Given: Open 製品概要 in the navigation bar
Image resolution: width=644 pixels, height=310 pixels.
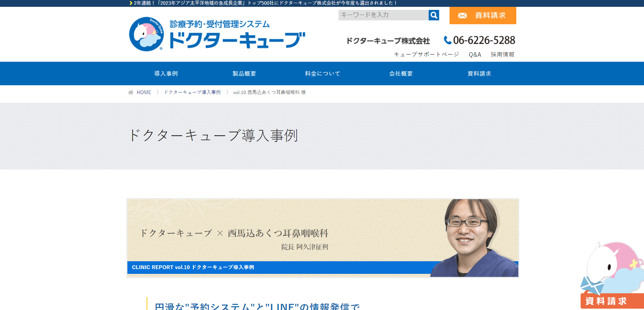Looking at the screenshot, I should click(244, 74).
